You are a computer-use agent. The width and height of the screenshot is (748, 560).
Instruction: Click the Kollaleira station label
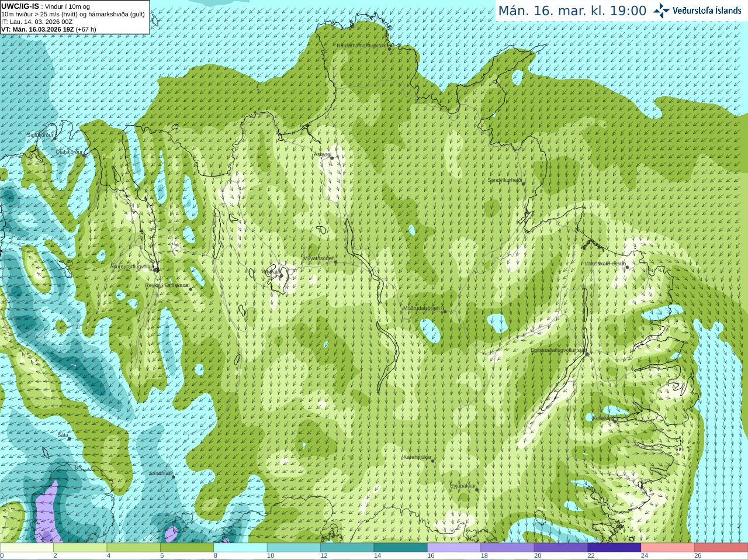click(603, 418)
